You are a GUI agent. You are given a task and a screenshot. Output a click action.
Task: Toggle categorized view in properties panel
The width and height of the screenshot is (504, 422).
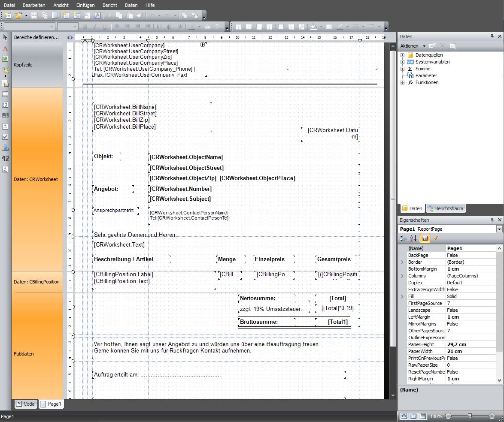tap(403, 238)
